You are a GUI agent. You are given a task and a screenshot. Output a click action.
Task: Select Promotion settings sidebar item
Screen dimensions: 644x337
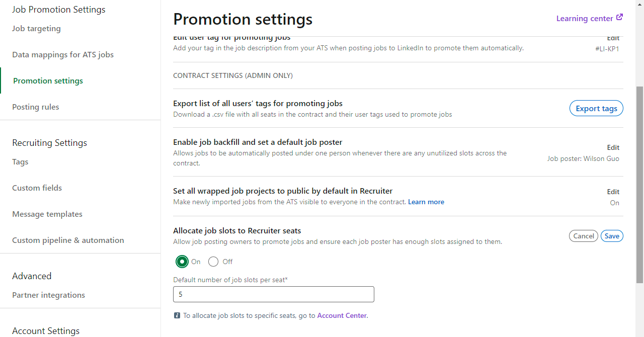click(x=48, y=81)
